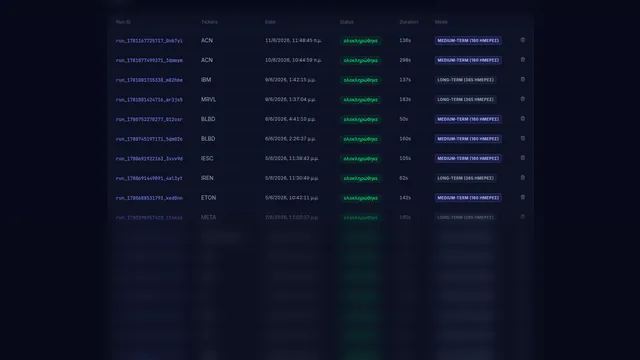Click the date 9/6/2026, 1:37:04
640x360 pixels.
[x=290, y=100]
